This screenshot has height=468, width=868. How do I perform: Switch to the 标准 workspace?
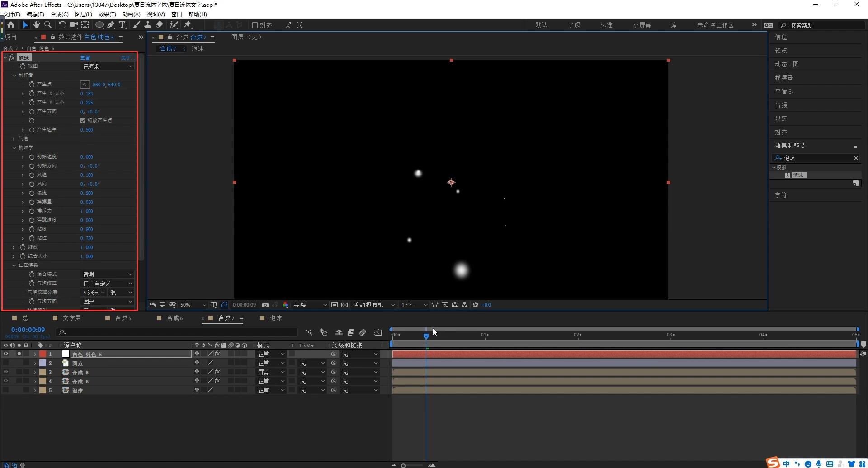tap(606, 25)
